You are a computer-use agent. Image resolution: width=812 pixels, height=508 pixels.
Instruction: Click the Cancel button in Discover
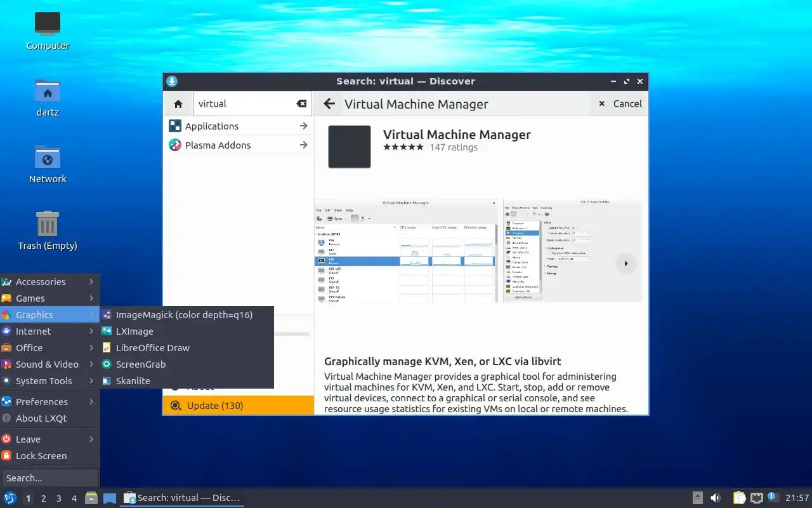coord(620,104)
